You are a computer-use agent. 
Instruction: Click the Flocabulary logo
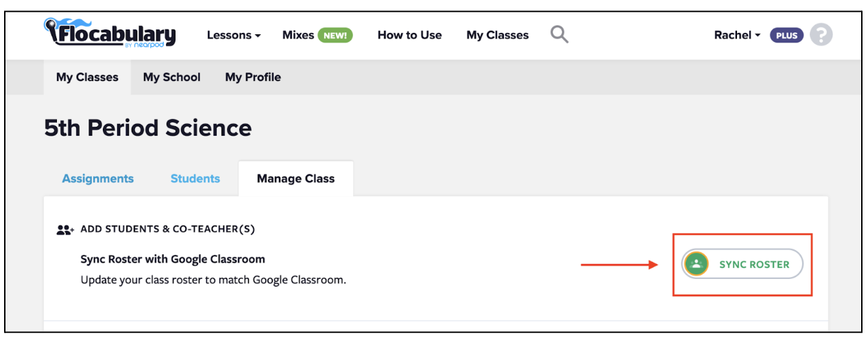click(x=110, y=33)
